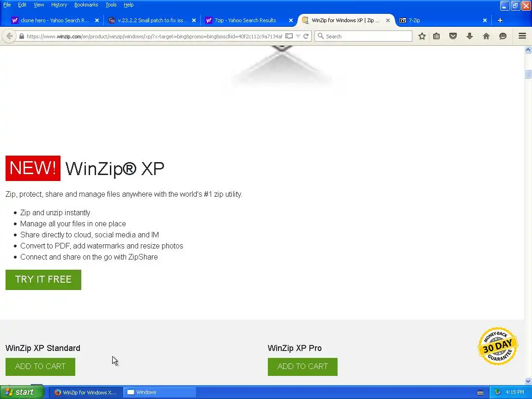The height and width of the screenshot is (399, 532).
Task: Open the Windows Start button
Action: click(22, 392)
